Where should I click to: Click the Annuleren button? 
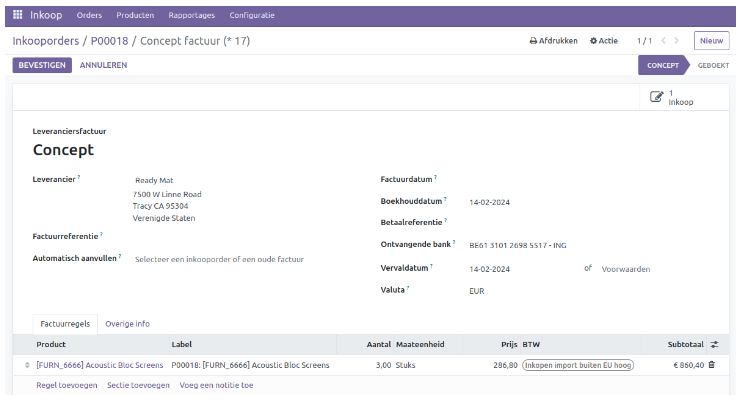103,65
